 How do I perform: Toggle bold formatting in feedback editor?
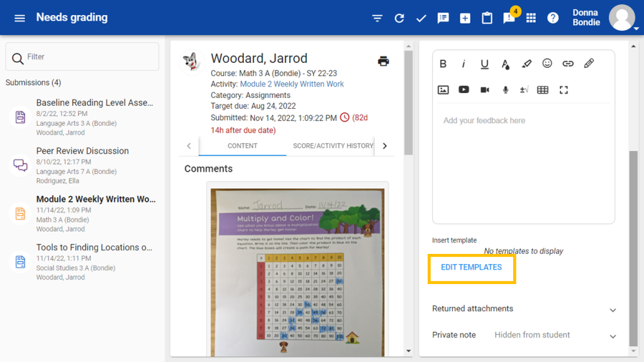[443, 63]
